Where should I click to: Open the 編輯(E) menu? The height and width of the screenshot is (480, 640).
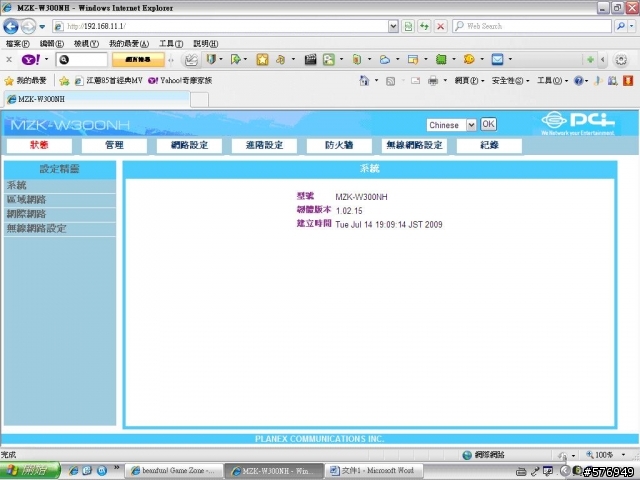[51, 43]
